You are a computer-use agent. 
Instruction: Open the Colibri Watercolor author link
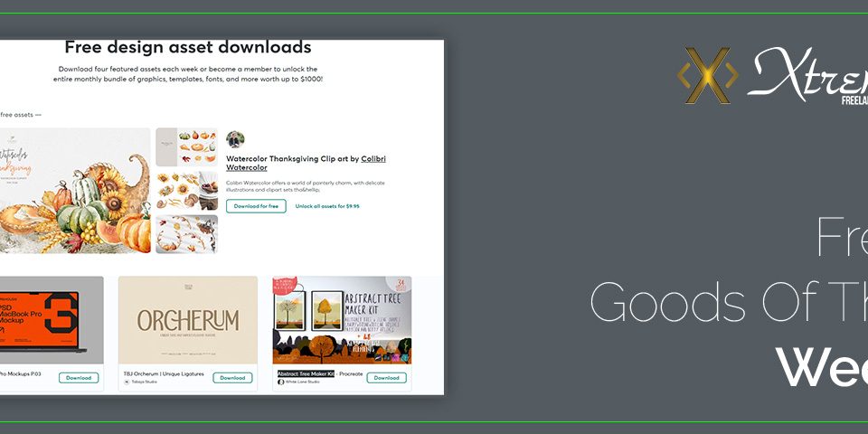coord(307,164)
